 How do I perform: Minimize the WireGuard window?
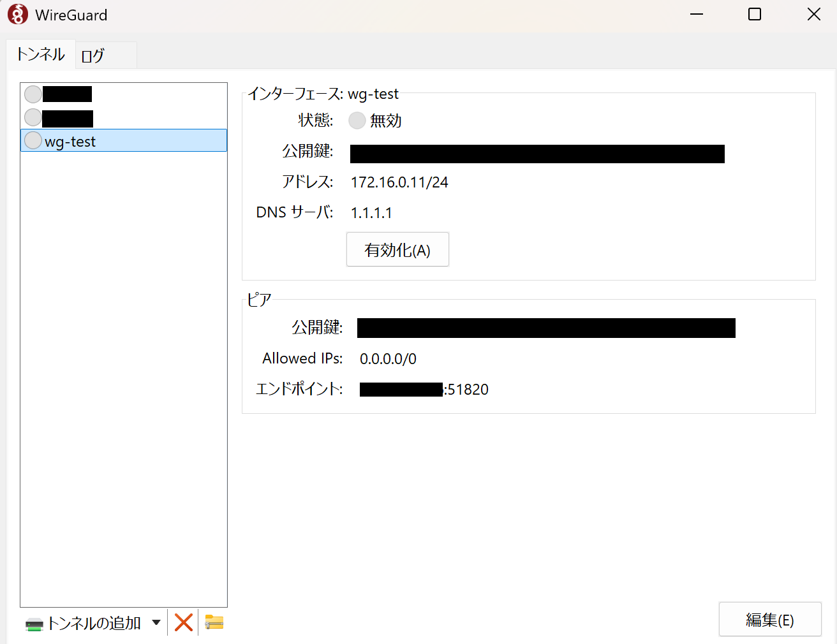(697, 14)
